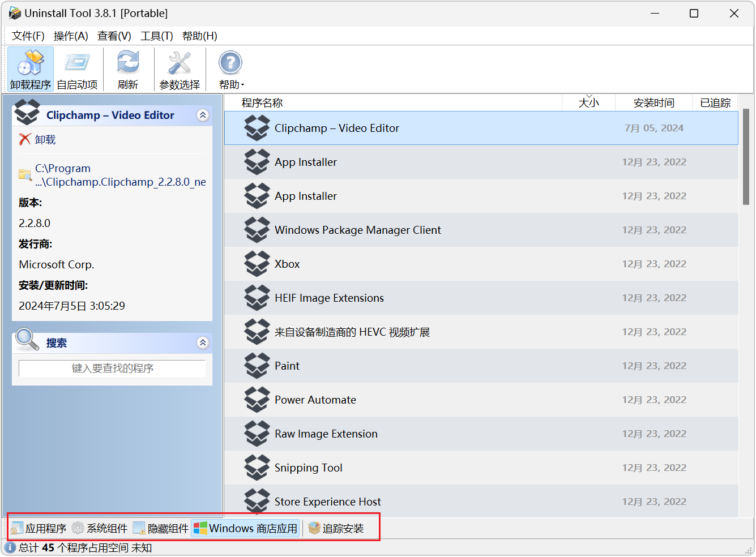
Task: Click the 卸载 uninstall link
Action: 45,140
